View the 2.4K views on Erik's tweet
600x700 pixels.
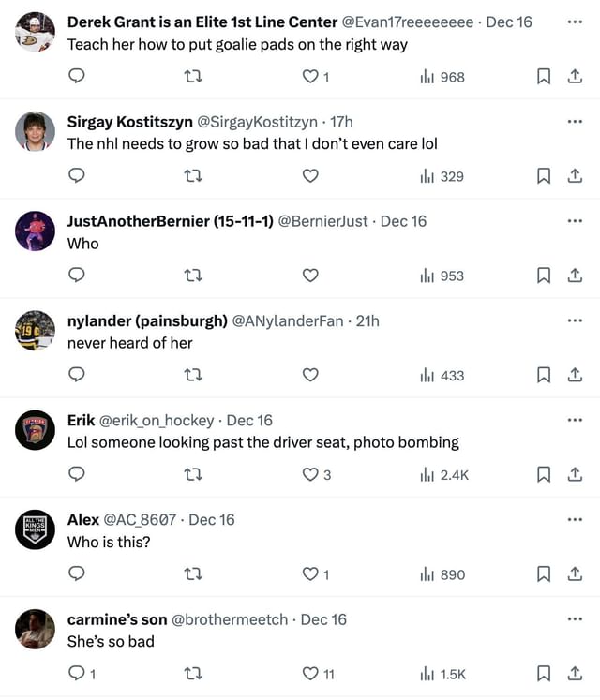(444, 474)
